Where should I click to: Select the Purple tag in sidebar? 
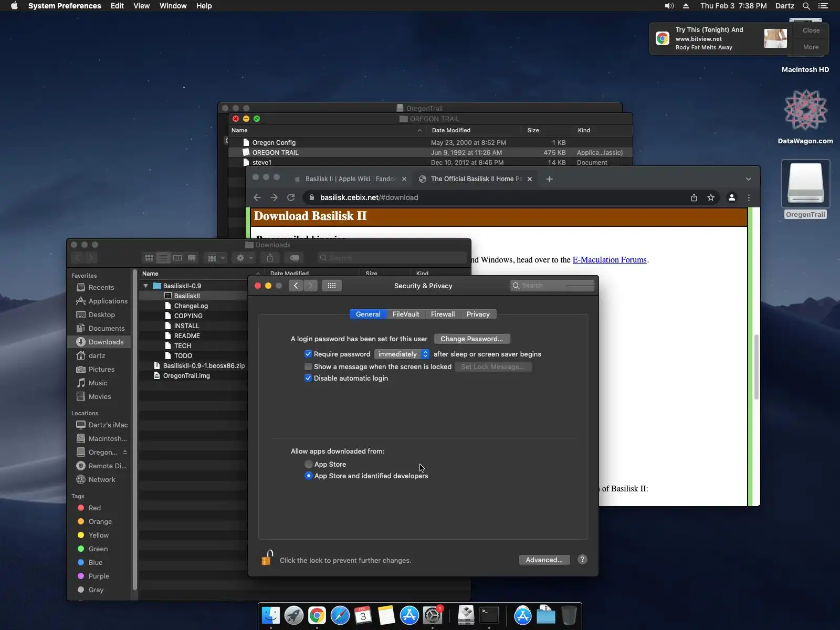tap(99, 576)
